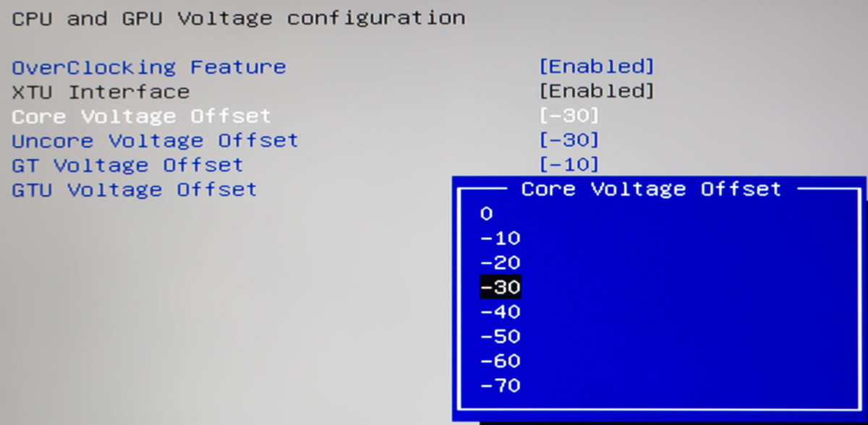Image resolution: width=868 pixels, height=425 pixels.
Task: Choose 0 from the voltage offset list
Action: click(x=487, y=213)
